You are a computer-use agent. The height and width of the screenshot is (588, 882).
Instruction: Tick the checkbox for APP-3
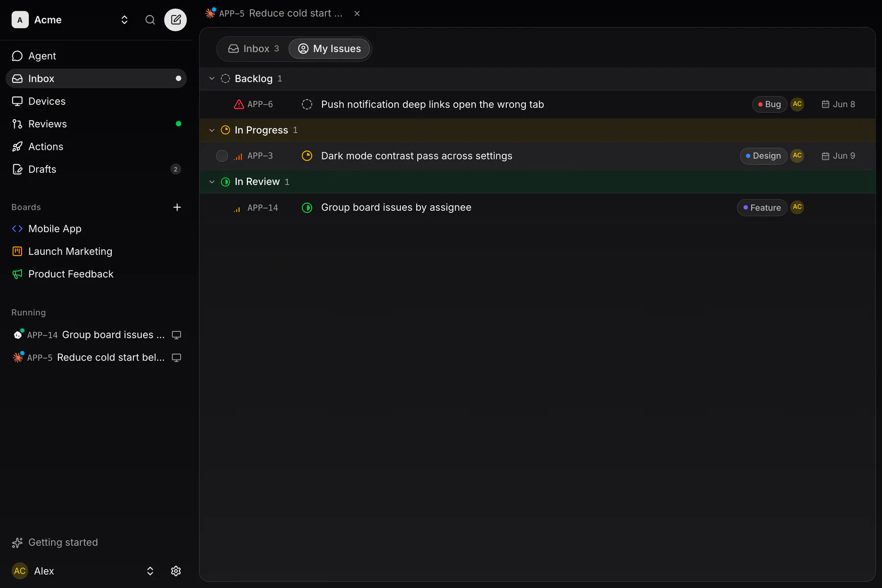click(222, 156)
